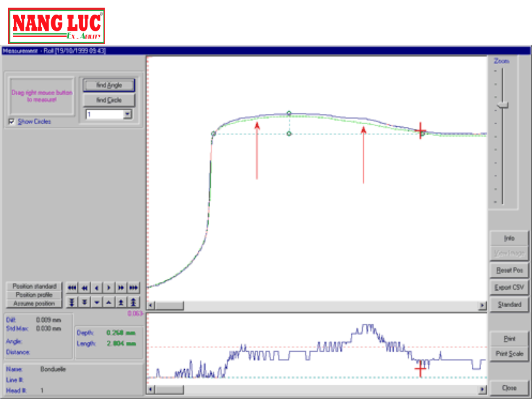Viewport: 532px width, 399px height.
Task: Open the Print Scale option
Action: (509, 354)
